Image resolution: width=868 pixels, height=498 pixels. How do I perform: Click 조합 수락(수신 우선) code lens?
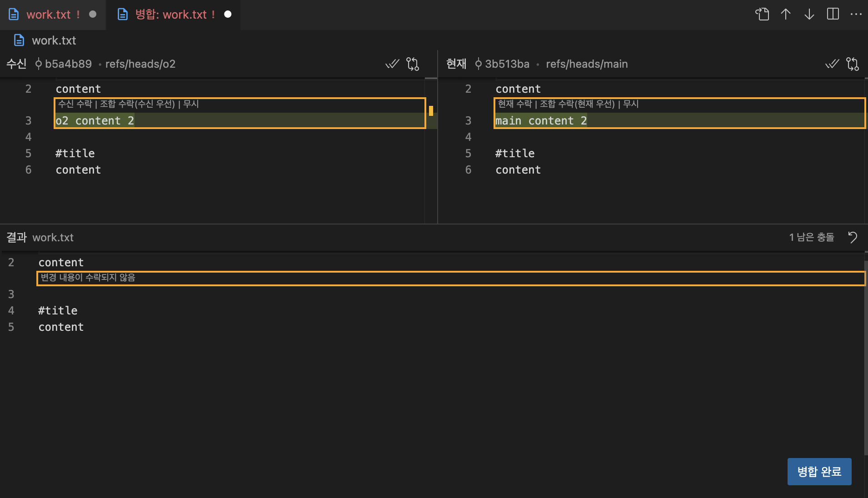point(137,104)
